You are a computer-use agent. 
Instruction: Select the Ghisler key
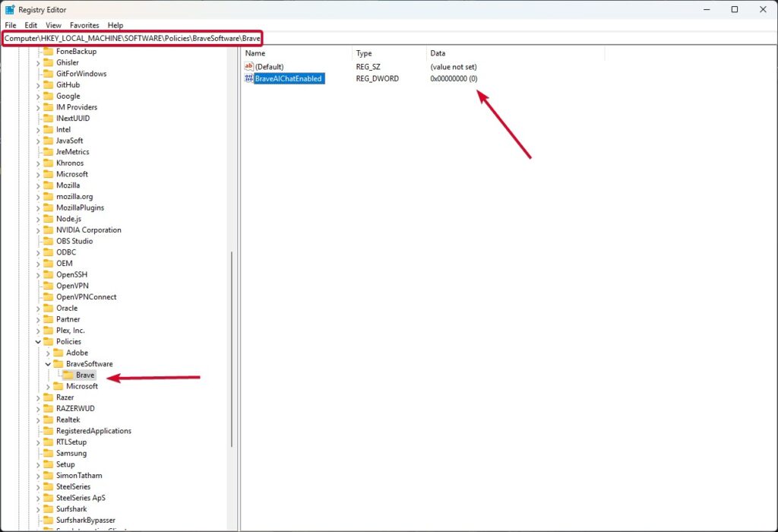pos(68,62)
